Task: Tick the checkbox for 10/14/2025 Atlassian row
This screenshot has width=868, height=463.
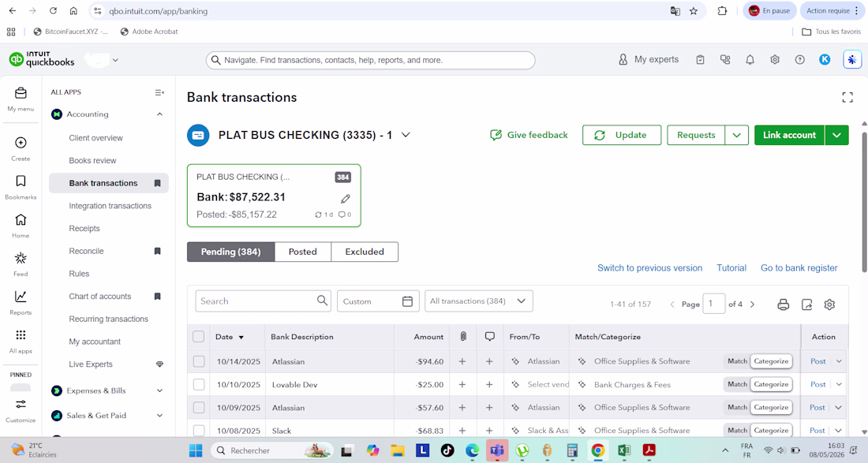Action: [199, 361]
